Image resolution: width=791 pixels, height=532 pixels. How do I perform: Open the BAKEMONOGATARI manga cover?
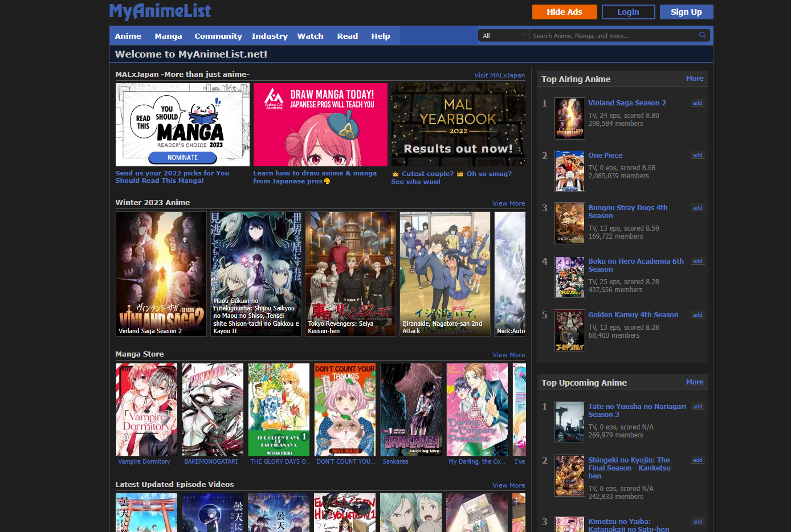213,410
